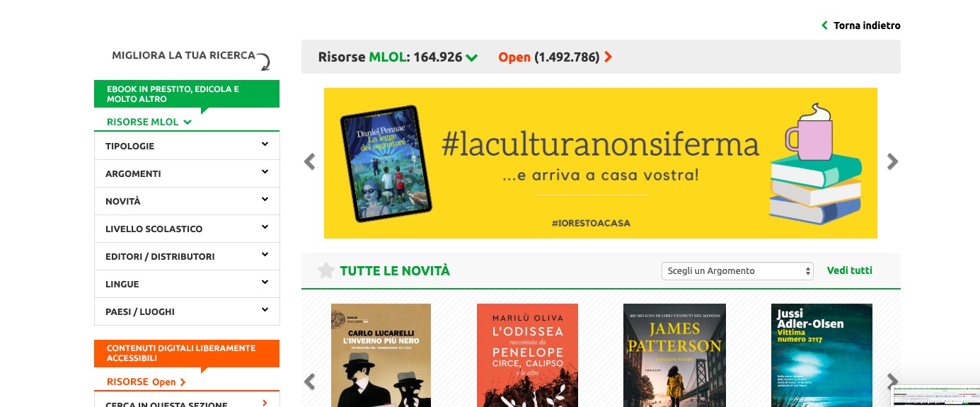
Task: Click the star icon beside Tutte le novità
Action: [x=325, y=270]
